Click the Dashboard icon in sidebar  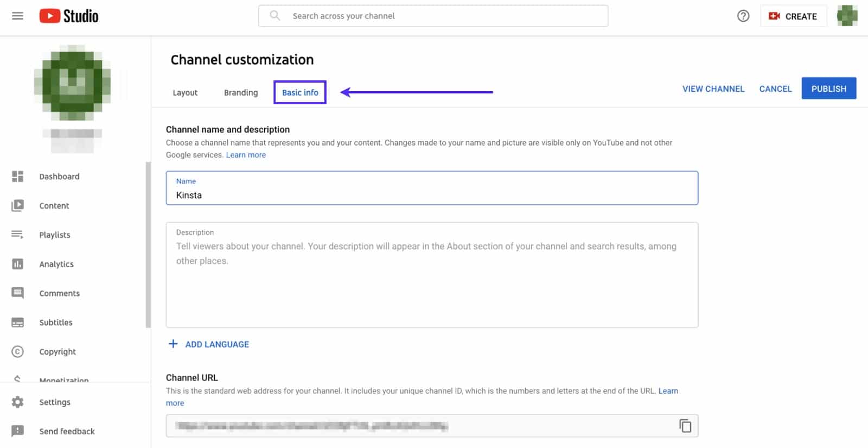pos(17,176)
